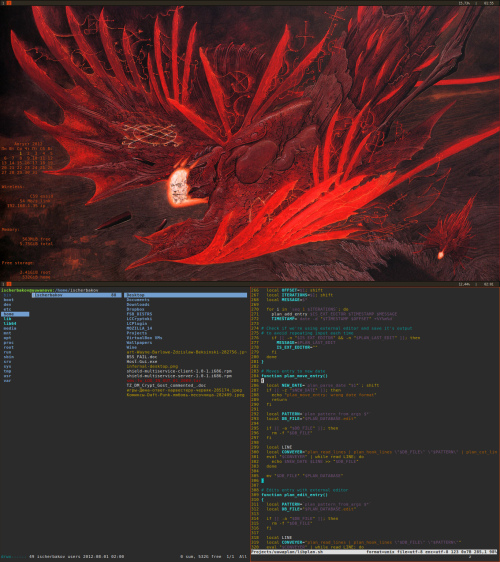This screenshot has width=500, height=562.
Task: Click the '# Moves entry to new date' comment
Action: tap(293, 371)
